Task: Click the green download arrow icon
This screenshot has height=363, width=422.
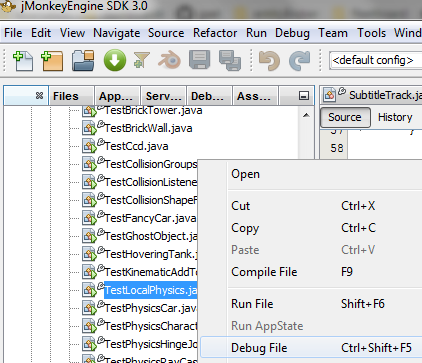Action: point(115,61)
